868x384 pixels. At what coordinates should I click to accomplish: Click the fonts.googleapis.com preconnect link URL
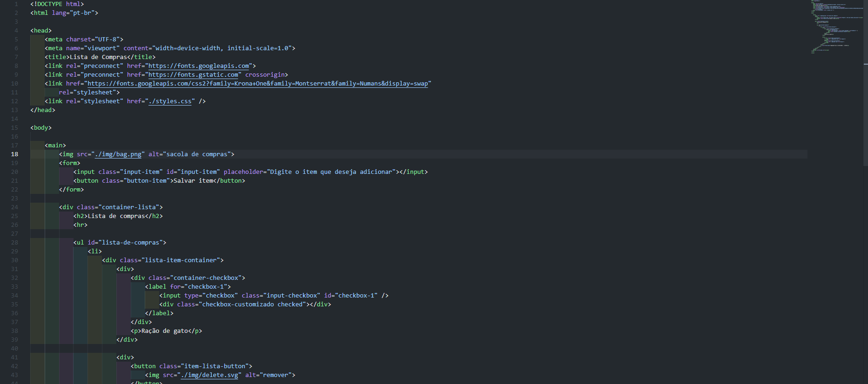pos(199,66)
